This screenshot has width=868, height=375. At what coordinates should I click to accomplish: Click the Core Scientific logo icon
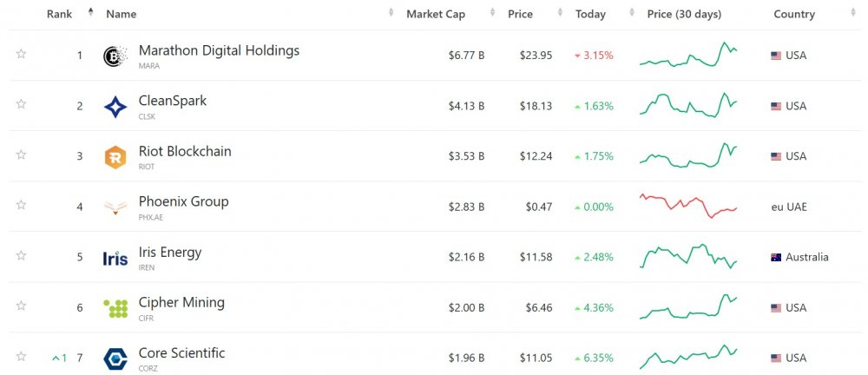tap(115, 359)
